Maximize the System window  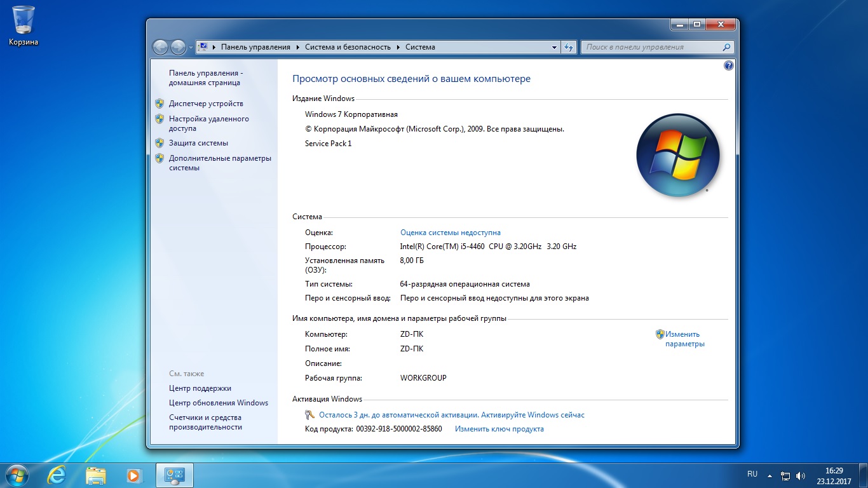697,24
